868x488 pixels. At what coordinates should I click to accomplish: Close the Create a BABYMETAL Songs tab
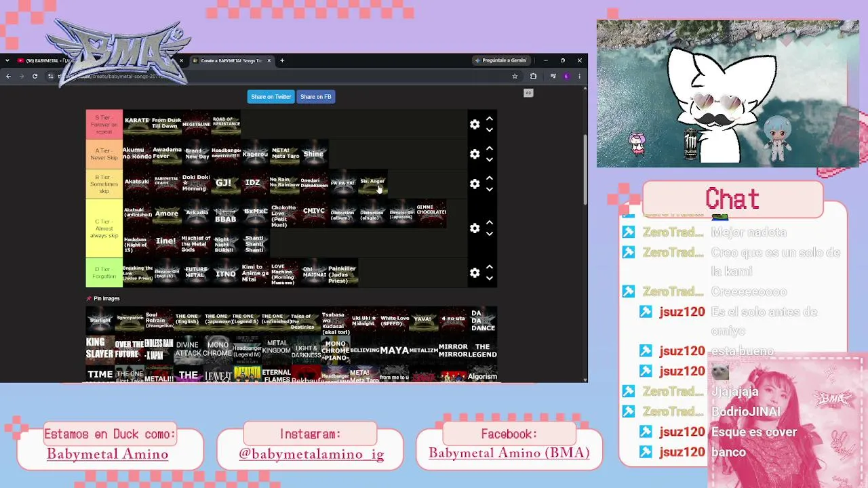[269, 60]
